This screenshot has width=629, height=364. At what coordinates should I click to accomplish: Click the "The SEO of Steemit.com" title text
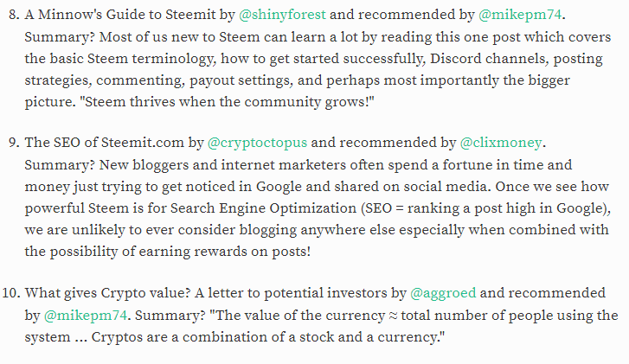104,143
